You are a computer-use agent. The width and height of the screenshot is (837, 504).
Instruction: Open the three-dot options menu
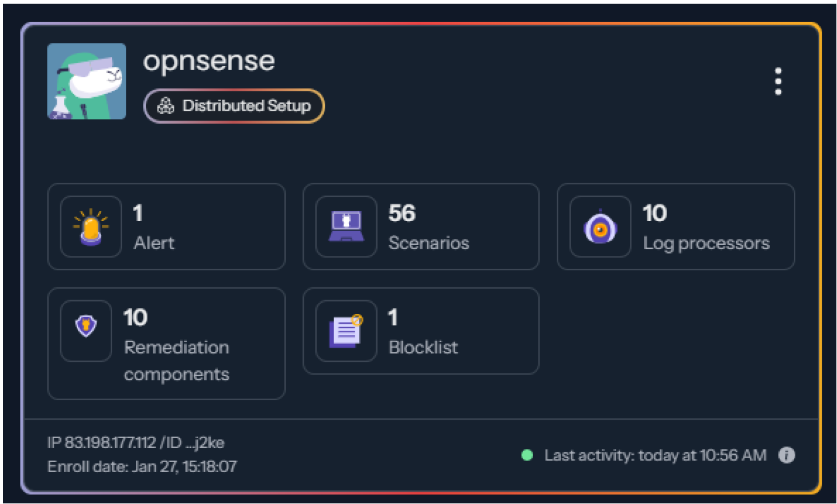tap(778, 81)
